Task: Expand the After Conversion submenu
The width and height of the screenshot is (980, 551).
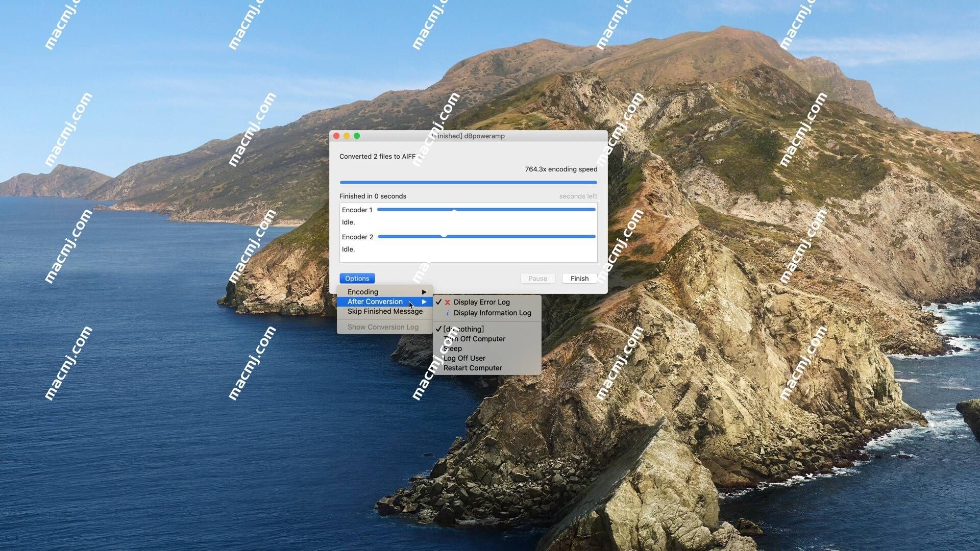Action: coord(384,302)
